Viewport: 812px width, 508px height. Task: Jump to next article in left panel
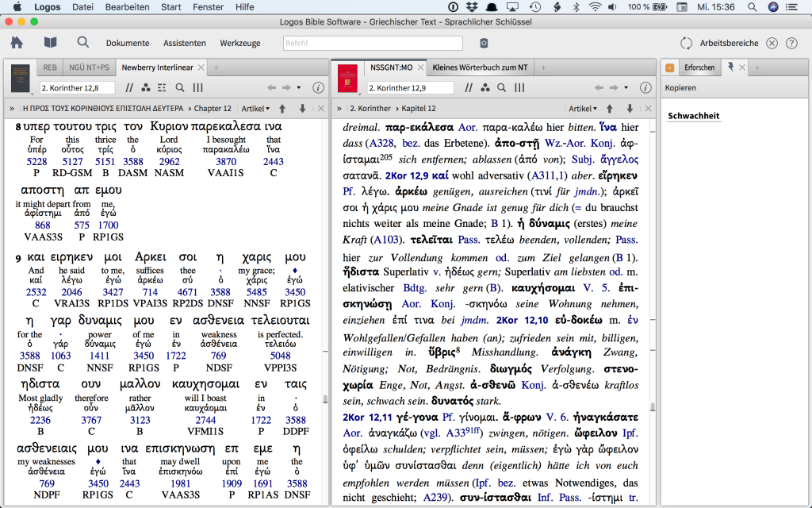coord(302,108)
